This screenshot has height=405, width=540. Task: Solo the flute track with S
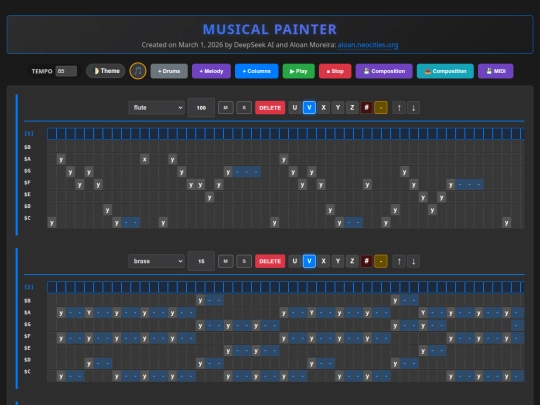tap(244, 108)
